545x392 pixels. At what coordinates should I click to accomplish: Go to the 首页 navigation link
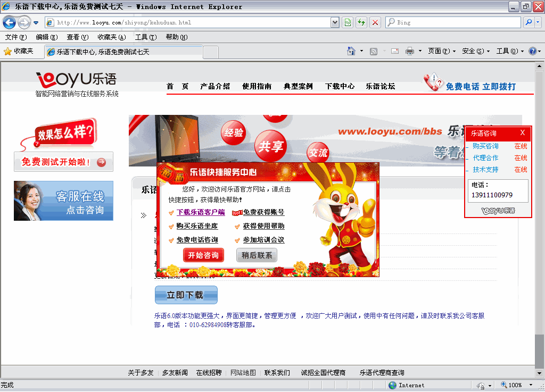[x=177, y=87]
